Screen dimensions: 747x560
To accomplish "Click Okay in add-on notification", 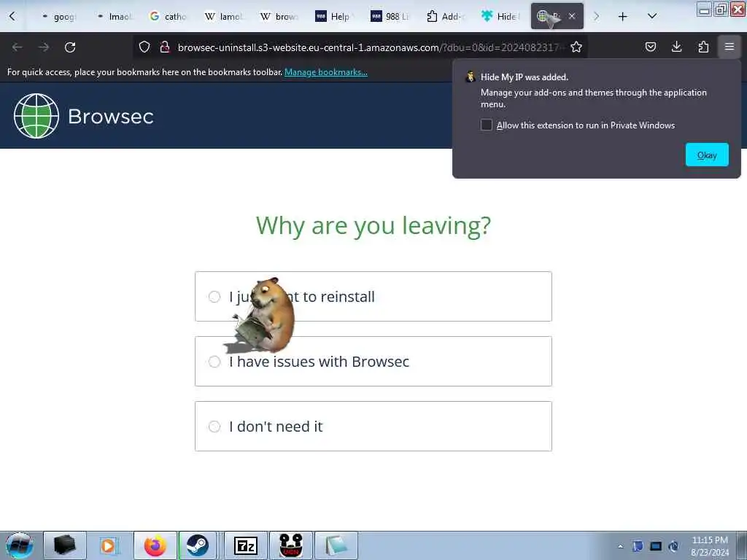I will coord(707,155).
